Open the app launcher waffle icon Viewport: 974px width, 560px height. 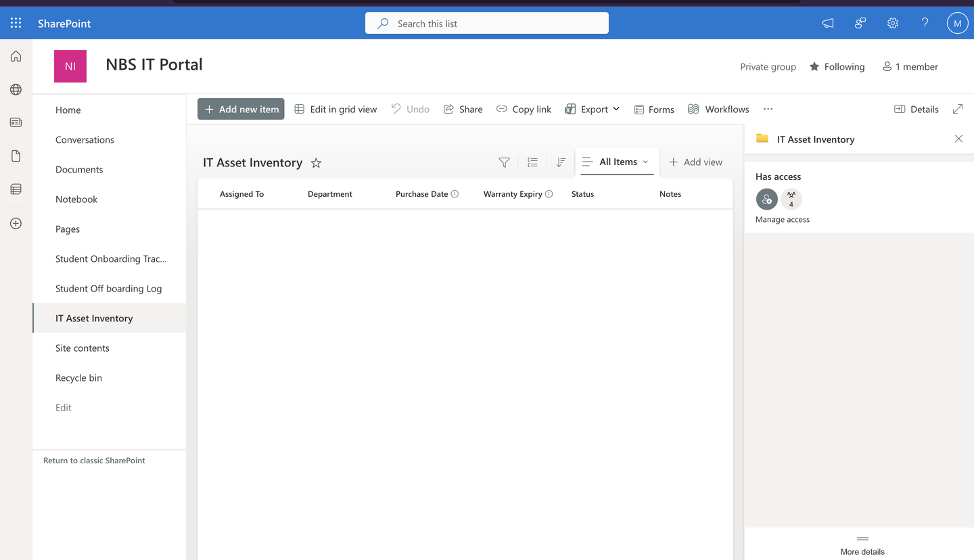(16, 23)
